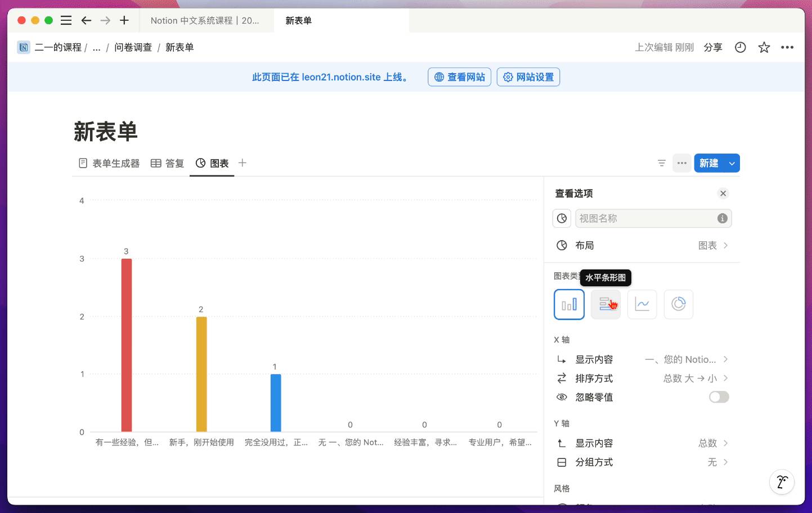Switch to the 表单生成器 view tab

click(109, 163)
